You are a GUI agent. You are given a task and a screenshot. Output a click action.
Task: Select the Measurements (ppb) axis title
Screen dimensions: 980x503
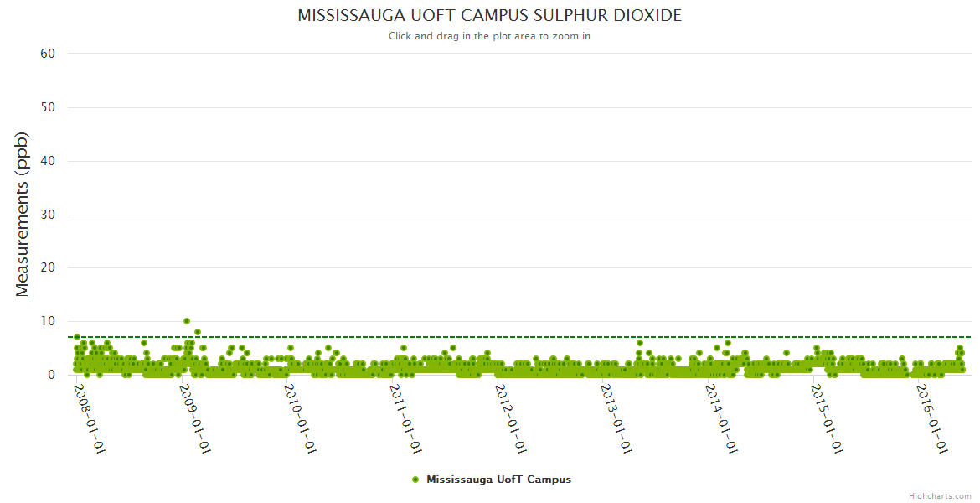[x=23, y=214]
